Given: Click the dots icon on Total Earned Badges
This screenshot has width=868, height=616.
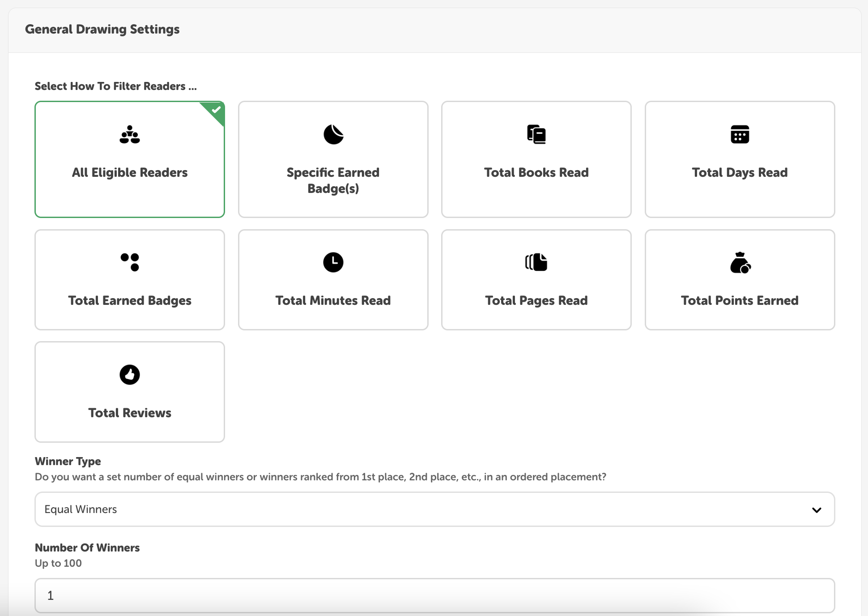Looking at the screenshot, I should point(129,262).
